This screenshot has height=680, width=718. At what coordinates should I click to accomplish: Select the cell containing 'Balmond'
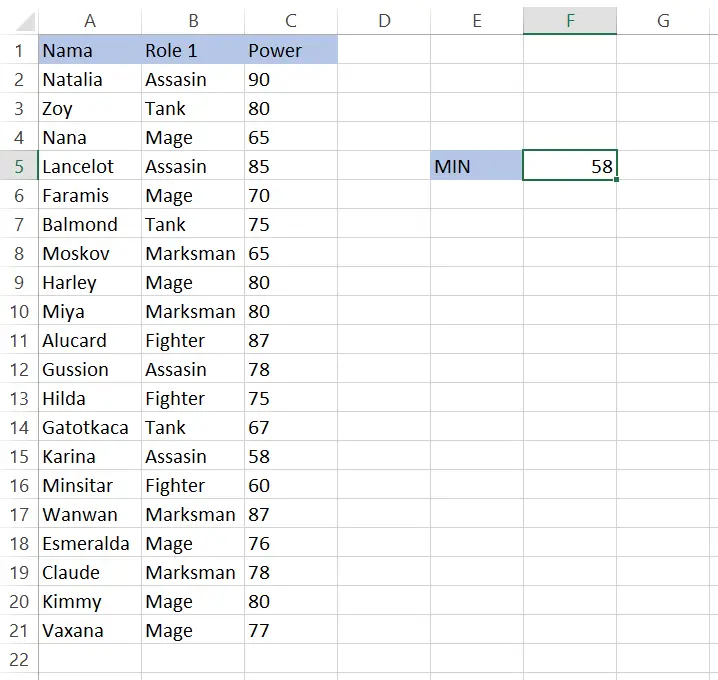pos(90,223)
